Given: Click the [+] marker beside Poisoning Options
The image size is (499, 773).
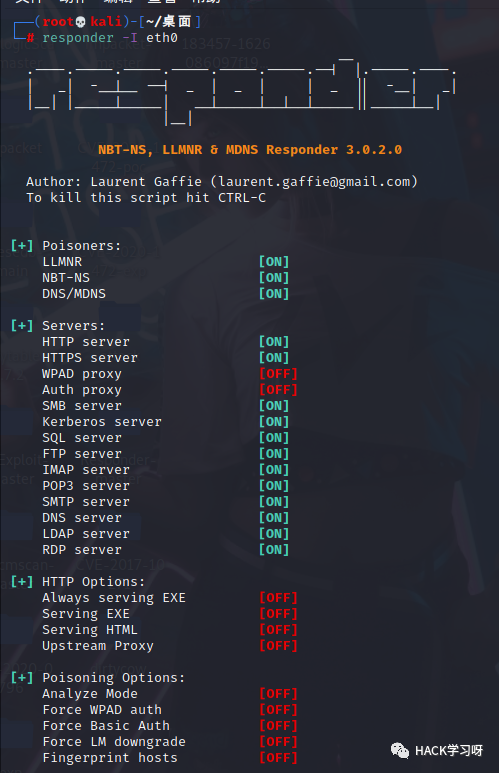Looking at the screenshot, I should (22, 677).
